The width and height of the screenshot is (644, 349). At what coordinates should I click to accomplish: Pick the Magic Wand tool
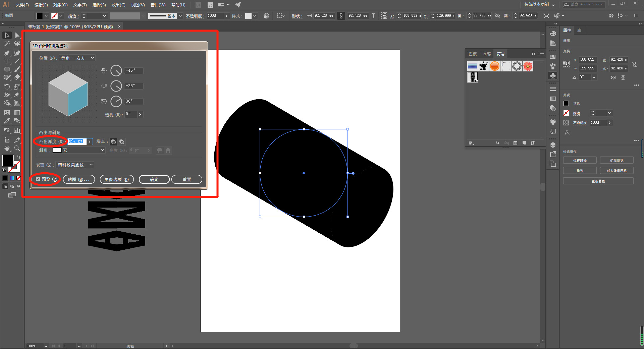[7, 44]
